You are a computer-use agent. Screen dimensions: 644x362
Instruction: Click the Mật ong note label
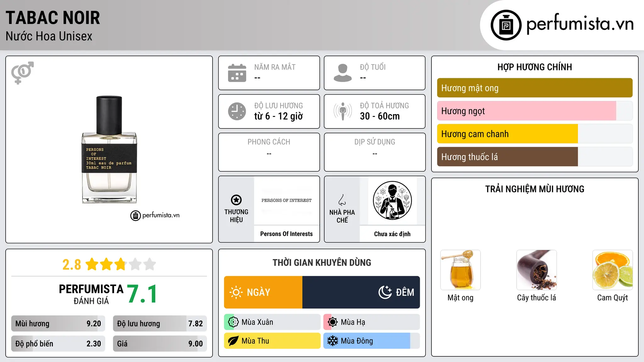[x=460, y=298]
